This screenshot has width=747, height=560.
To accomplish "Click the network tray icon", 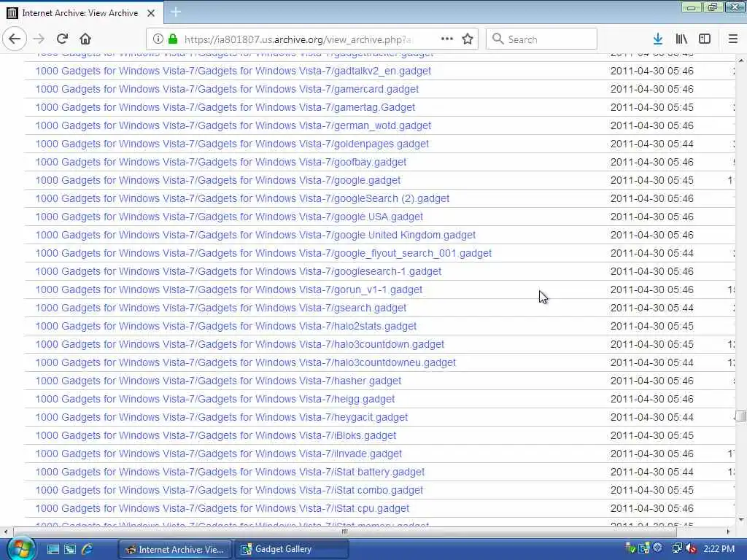I will tap(676, 548).
